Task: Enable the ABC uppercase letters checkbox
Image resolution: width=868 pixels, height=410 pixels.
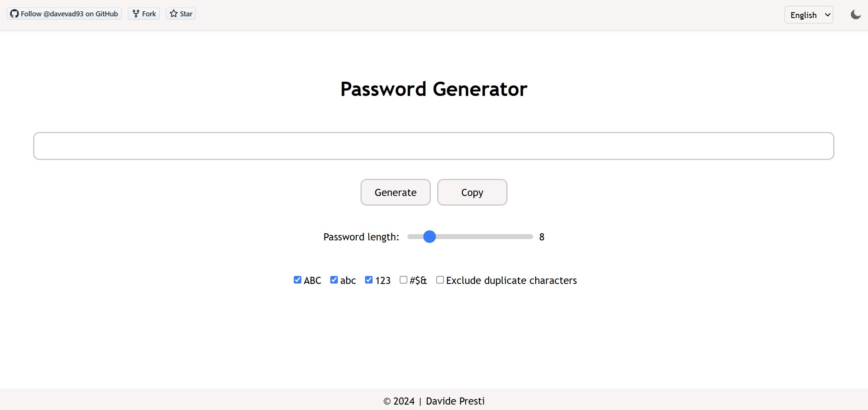Action: (x=298, y=280)
